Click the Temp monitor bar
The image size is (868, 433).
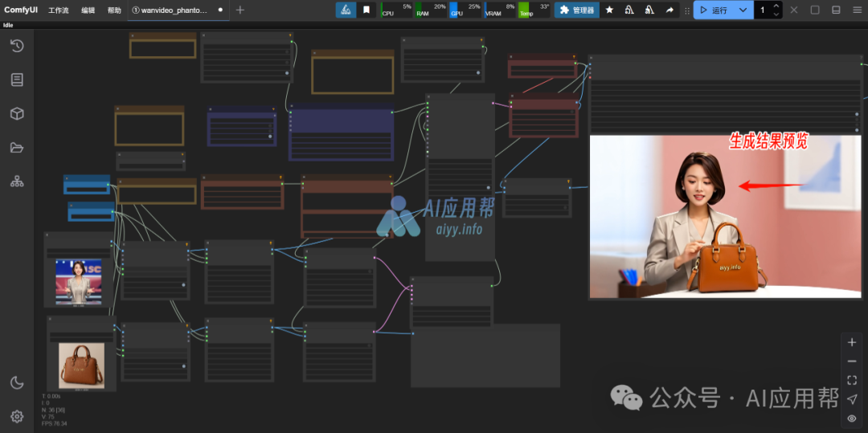click(534, 10)
